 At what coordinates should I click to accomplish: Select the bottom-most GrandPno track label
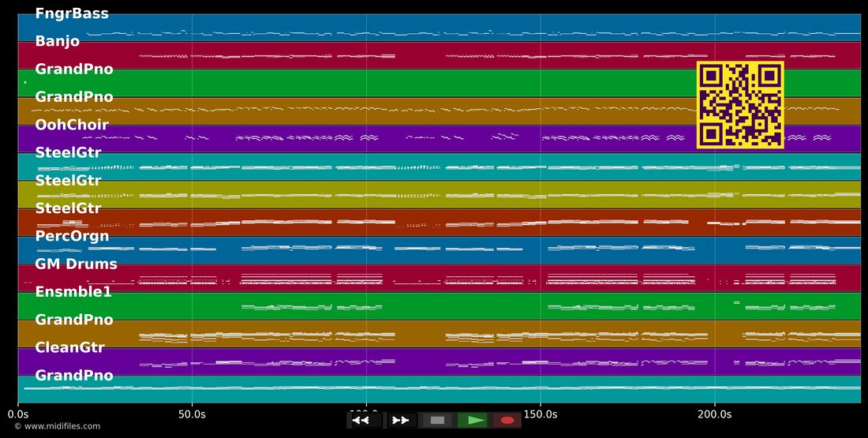click(x=74, y=376)
